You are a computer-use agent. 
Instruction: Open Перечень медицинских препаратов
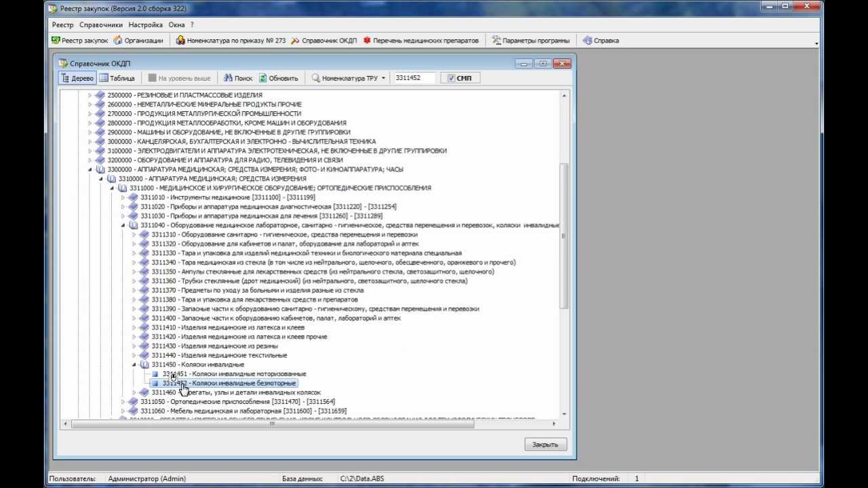pyautogui.click(x=420, y=41)
